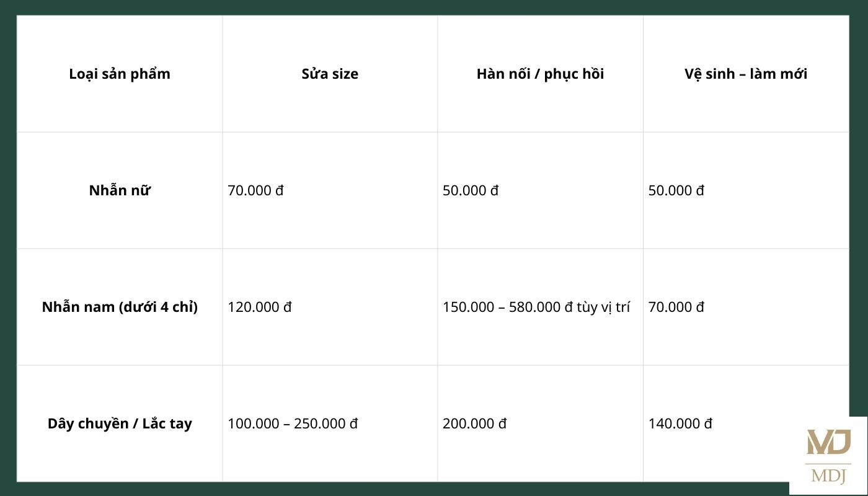Click the '150.000 – 580.000 đ tùy vị trí' cell
This screenshot has height=496, width=868.
pos(536,307)
